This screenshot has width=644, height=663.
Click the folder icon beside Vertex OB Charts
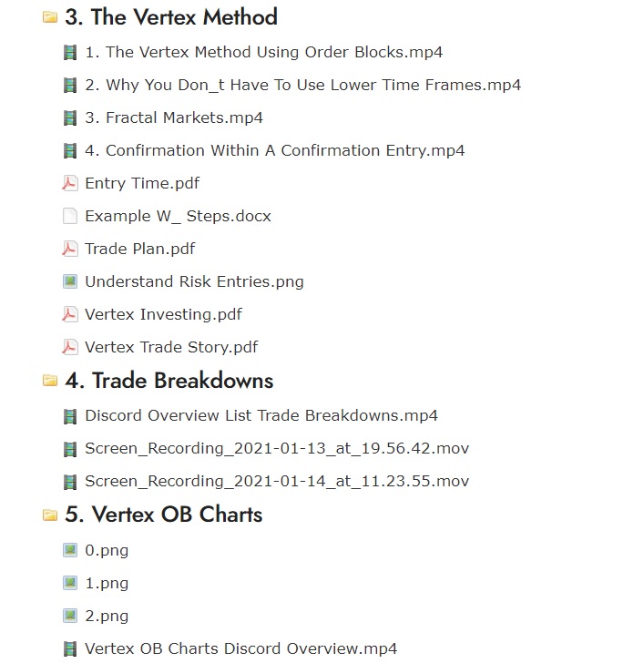49,515
